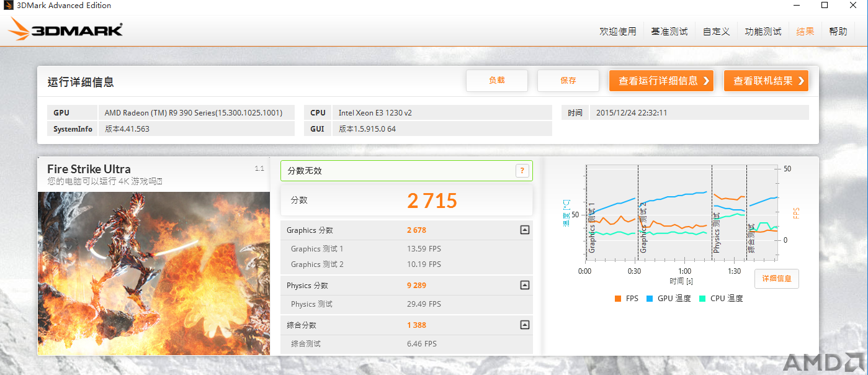Click the Physics score value 9 289
Image resolution: width=868 pixels, height=375 pixels.
pyautogui.click(x=416, y=286)
